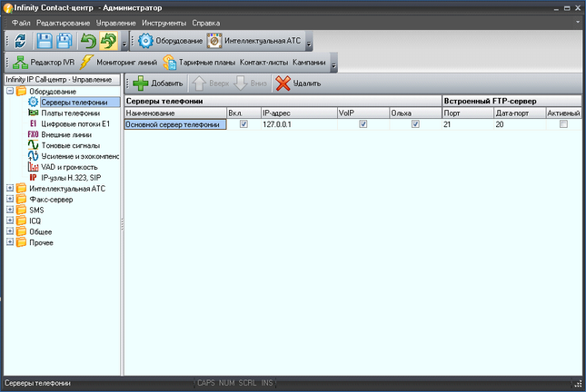Expand the Общее folder
Viewport: 586px width, 392px height.
10,231
